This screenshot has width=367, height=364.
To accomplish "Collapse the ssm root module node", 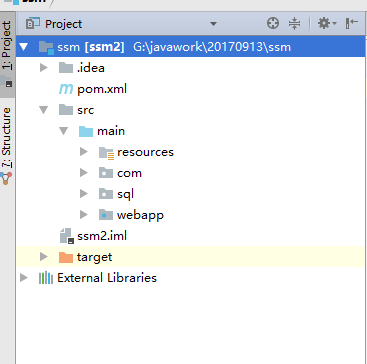I will pos(24,47).
